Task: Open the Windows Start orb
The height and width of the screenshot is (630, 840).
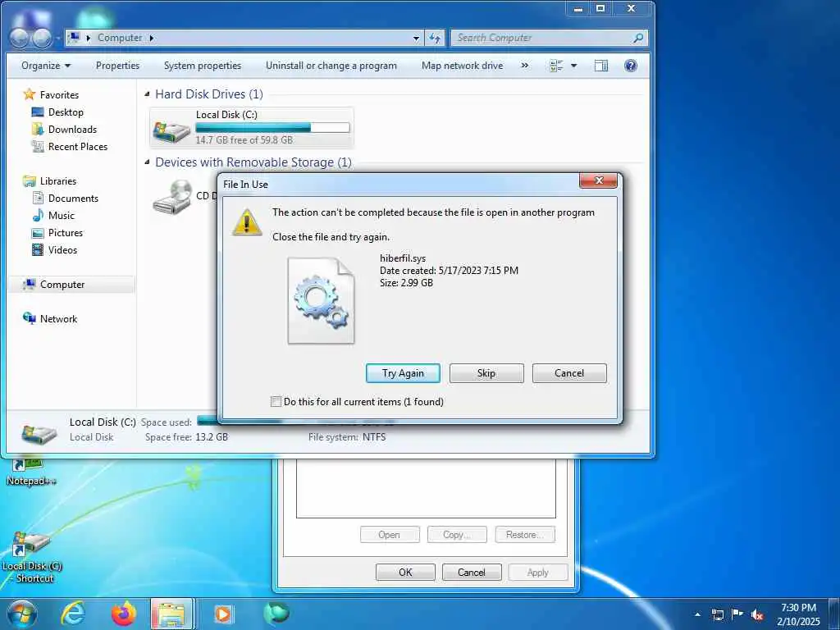Action: coord(22,614)
